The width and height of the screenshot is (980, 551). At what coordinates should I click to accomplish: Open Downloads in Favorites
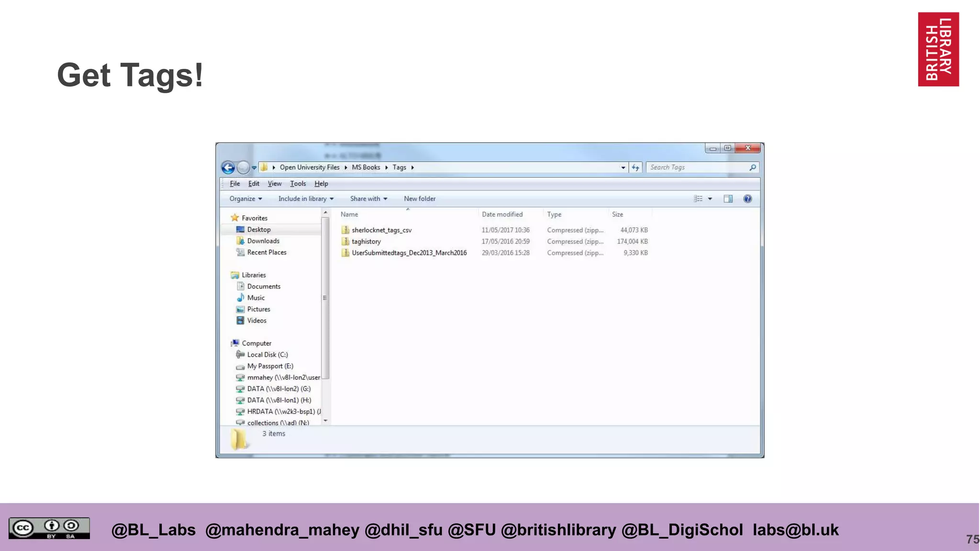point(263,241)
